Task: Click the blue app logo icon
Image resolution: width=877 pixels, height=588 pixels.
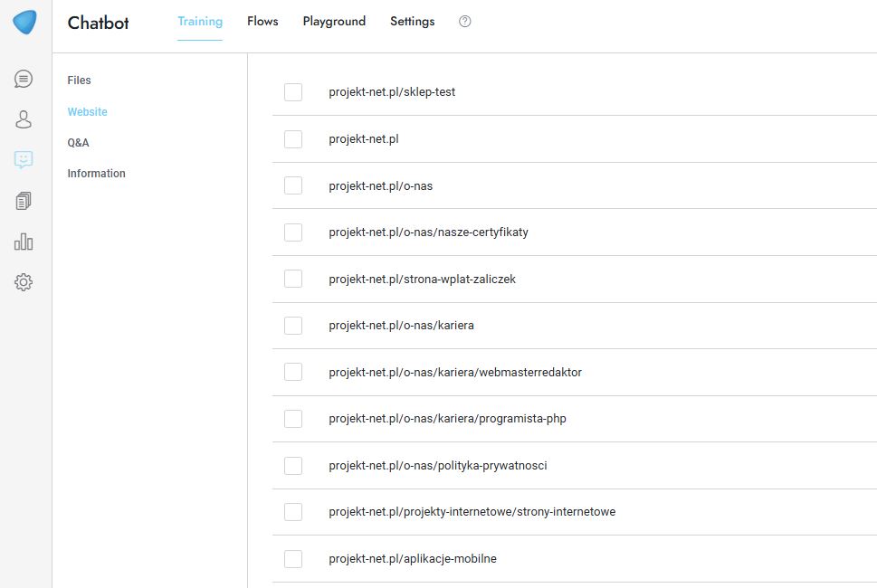Action: click(24, 23)
